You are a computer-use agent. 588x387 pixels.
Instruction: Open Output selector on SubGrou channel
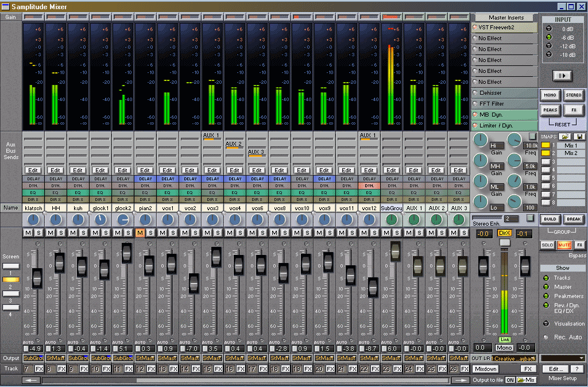pyautogui.click(x=392, y=358)
